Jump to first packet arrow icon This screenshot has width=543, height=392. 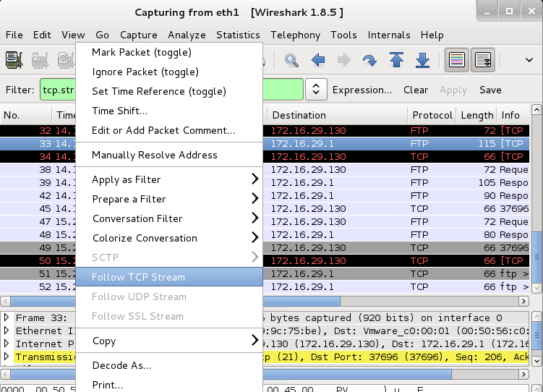[396, 60]
